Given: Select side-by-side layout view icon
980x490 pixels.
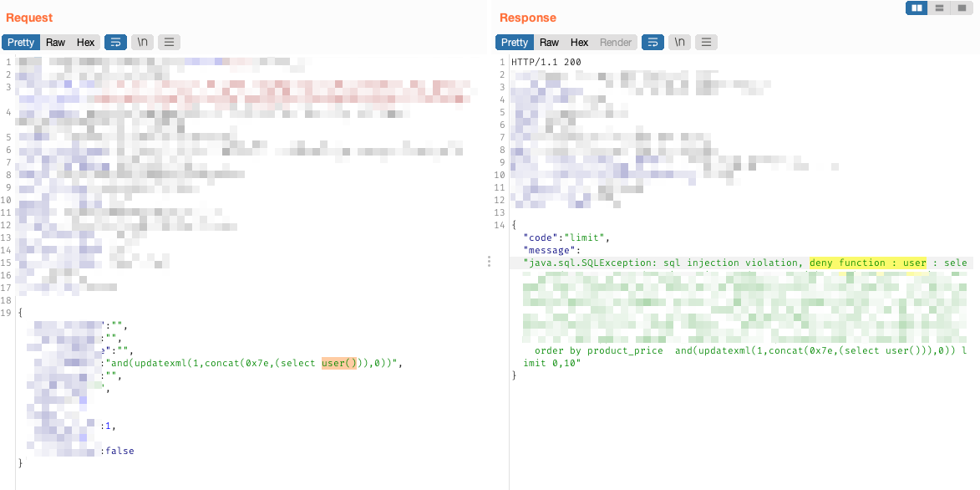Looking at the screenshot, I should 917,8.
